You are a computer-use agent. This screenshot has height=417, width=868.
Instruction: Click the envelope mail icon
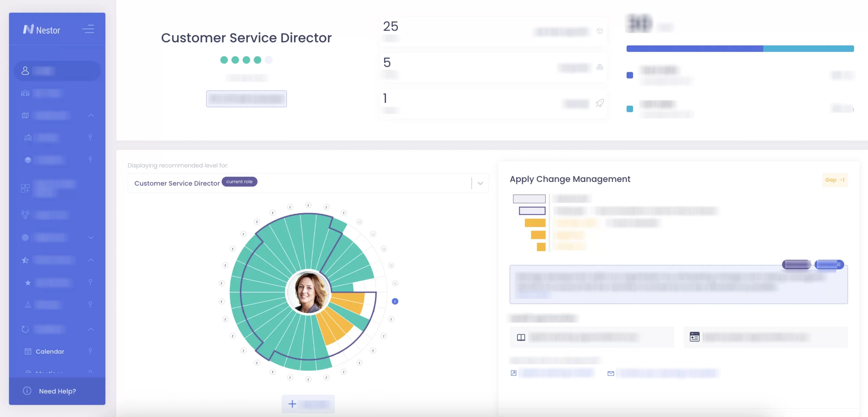click(611, 373)
